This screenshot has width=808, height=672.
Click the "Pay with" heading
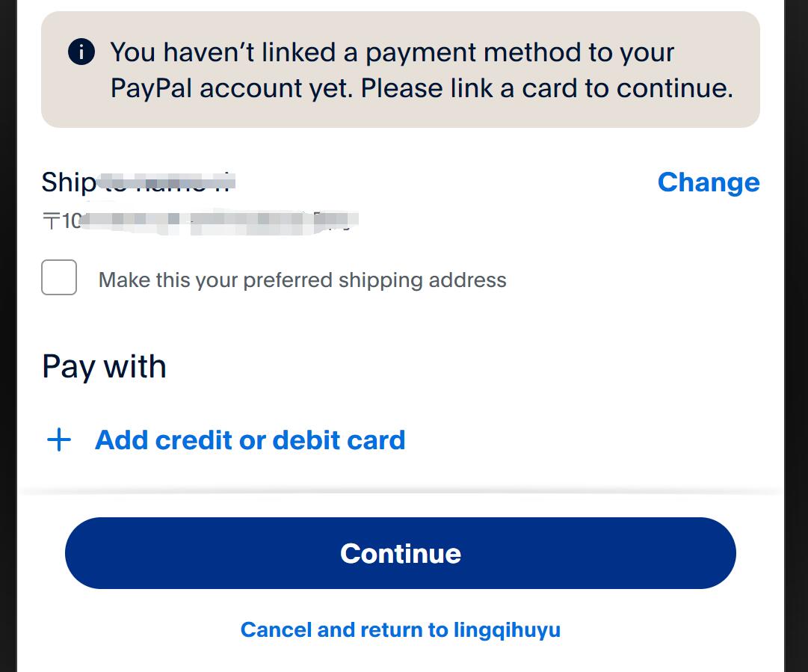tap(104, 367)
